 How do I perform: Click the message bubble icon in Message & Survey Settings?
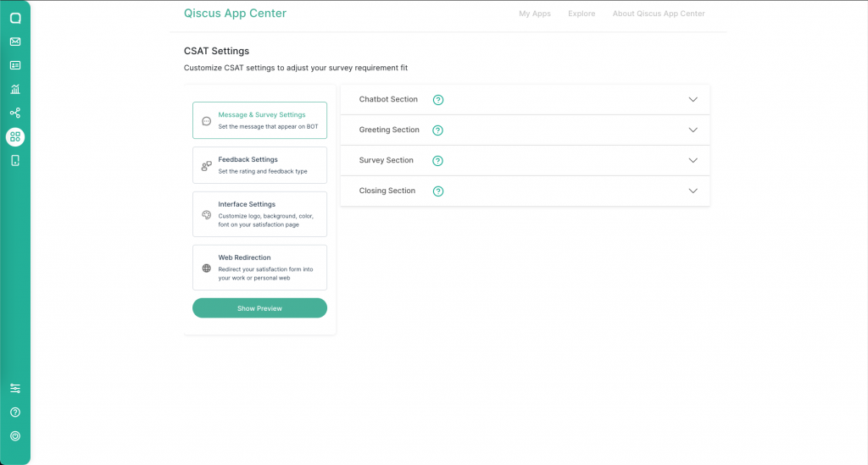tap(207, 121)
